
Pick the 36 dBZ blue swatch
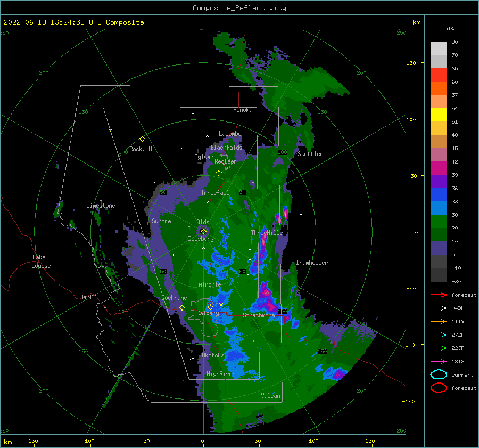439,194
